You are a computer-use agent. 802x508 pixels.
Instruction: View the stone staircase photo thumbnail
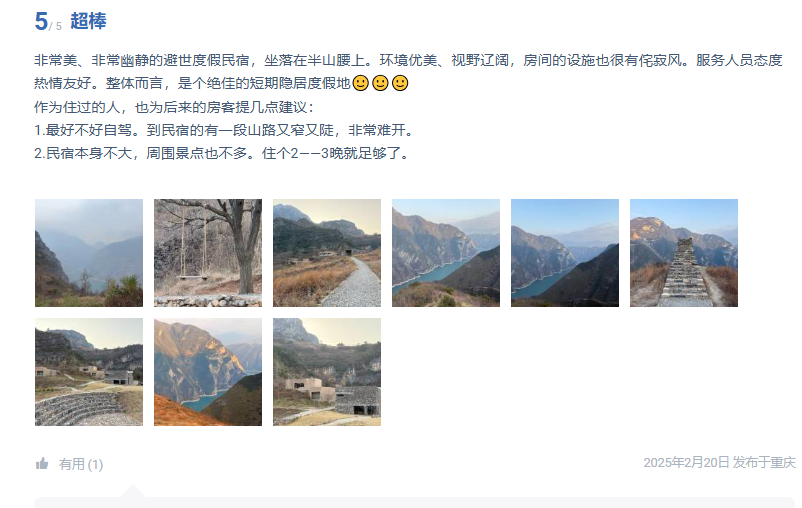[x=684, y=253]
